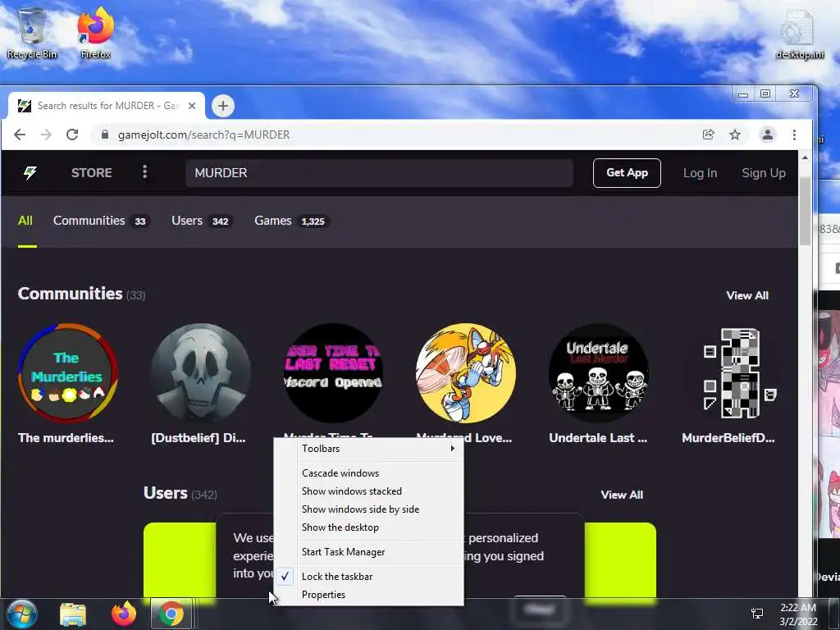
Task: Choose Show windows side by side
Action: click(368, 509)
